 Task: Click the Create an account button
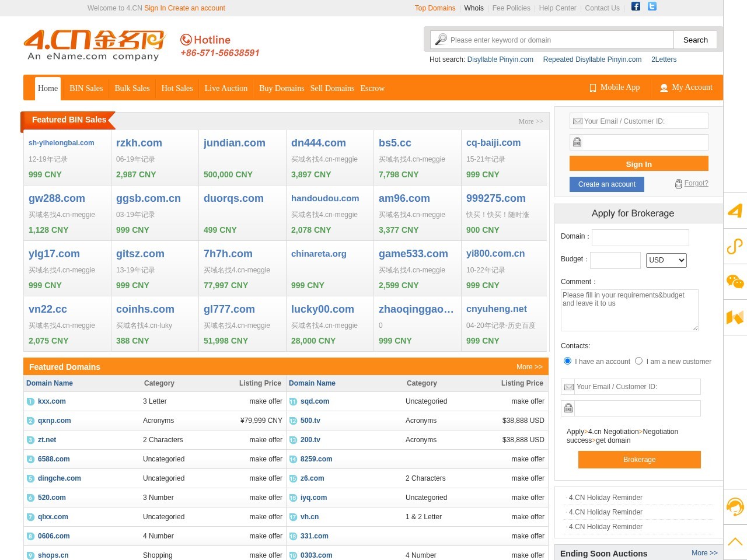[606, 184]
